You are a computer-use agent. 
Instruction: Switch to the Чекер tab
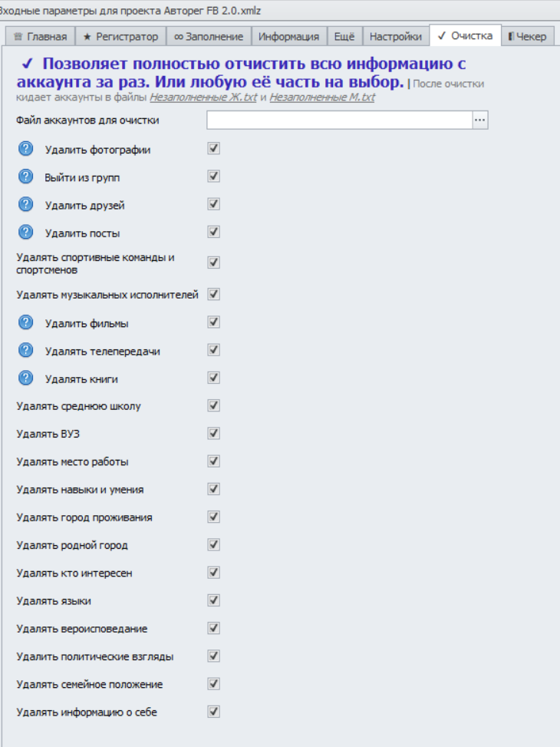528,36
